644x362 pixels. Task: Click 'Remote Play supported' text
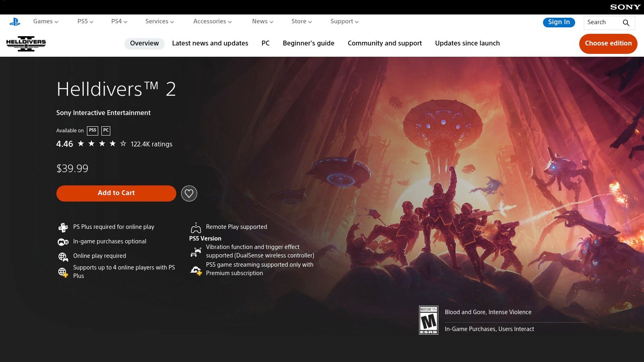[x=237, y=227]
